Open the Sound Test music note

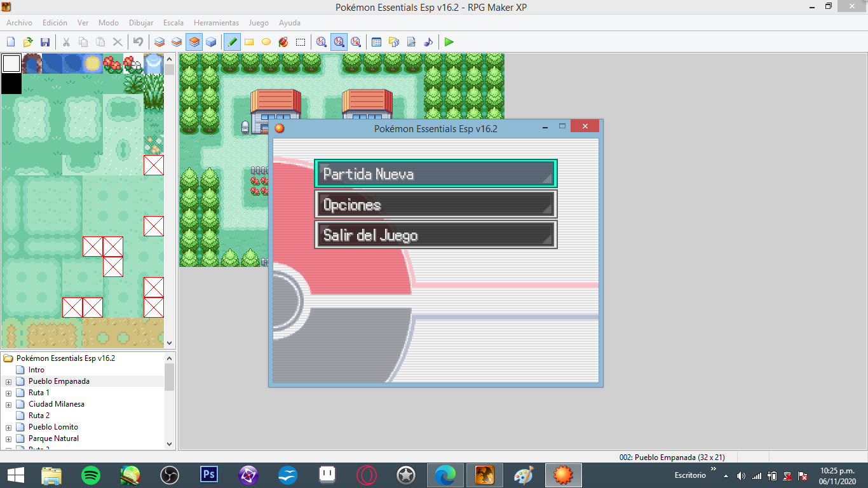coord(428,42)
